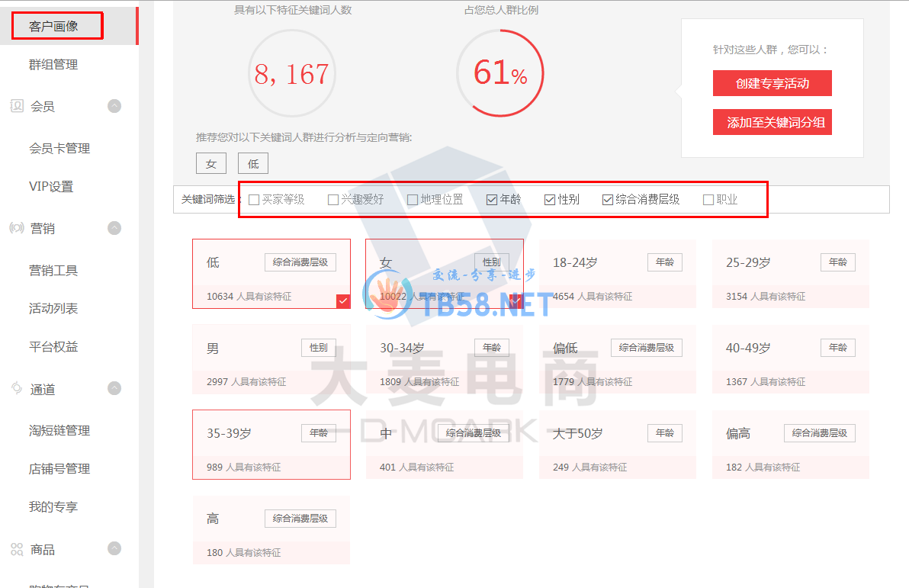Enable the 职业 filter checkbox
The height and width of the screenshot is (588, 909).
[708, 200]
